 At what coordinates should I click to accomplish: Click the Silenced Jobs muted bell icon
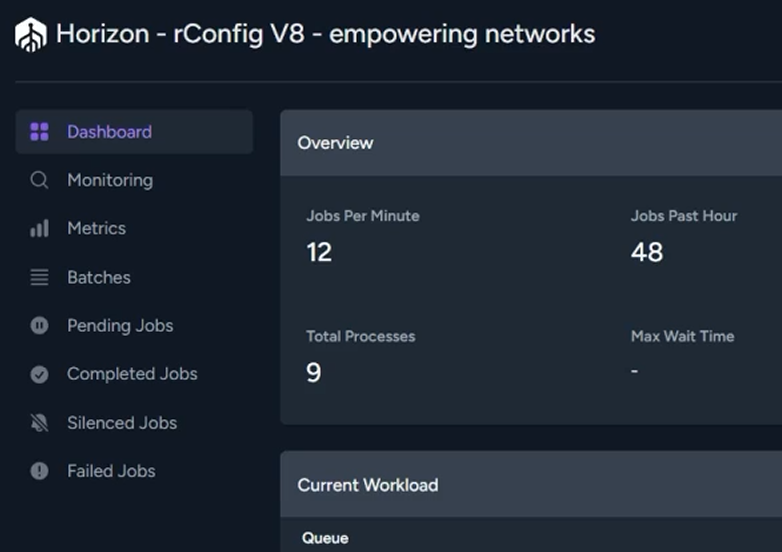[39, 423]
